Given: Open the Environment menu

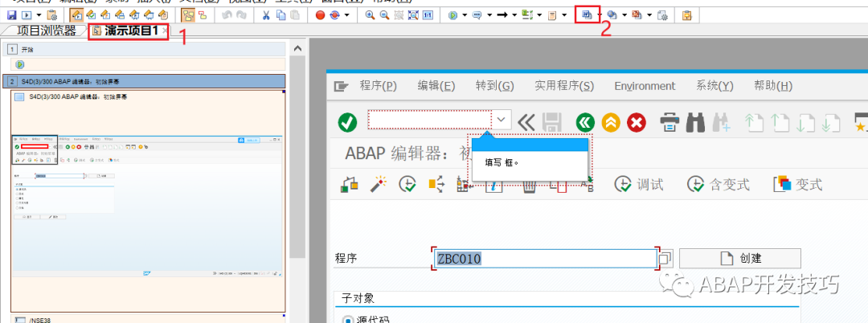Looking at the screenshot, I should [645, 86].
